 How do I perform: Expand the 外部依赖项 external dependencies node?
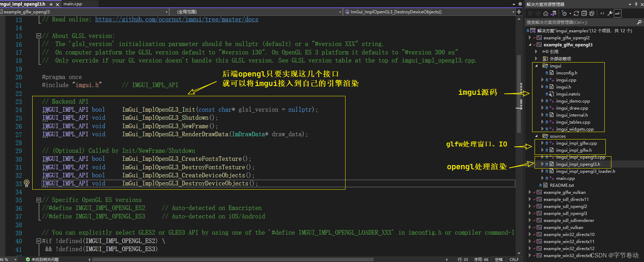click(536, 59)
